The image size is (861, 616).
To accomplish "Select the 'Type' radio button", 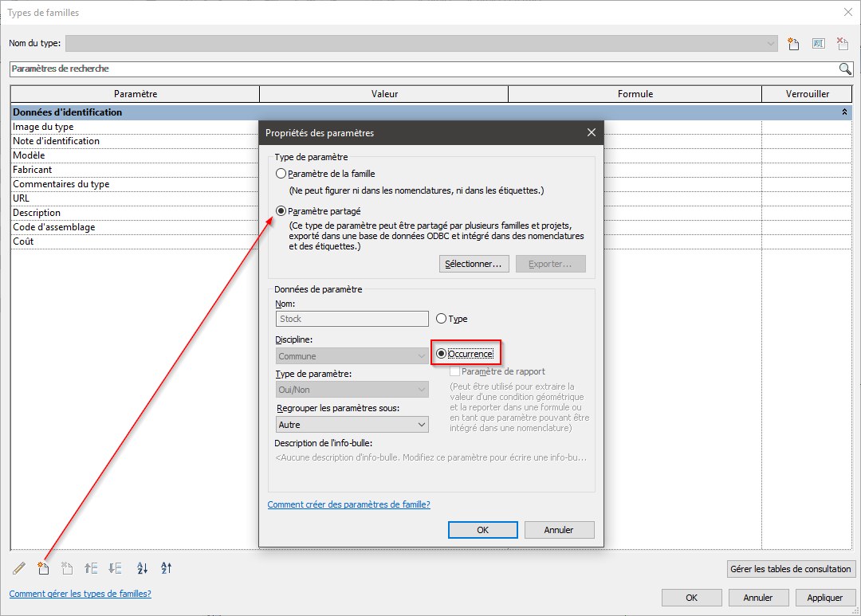I will 441,319.
